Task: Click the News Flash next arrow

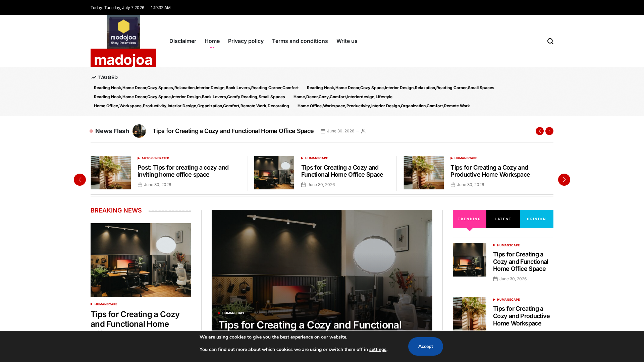Action: tap(549, 131)
